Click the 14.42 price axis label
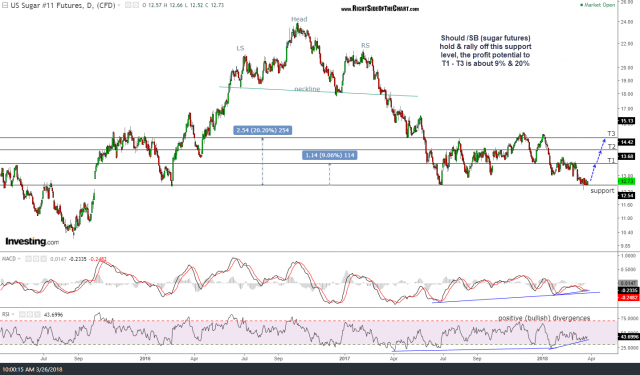The height and width of the screenshot is (375, 640). [627, 142]
